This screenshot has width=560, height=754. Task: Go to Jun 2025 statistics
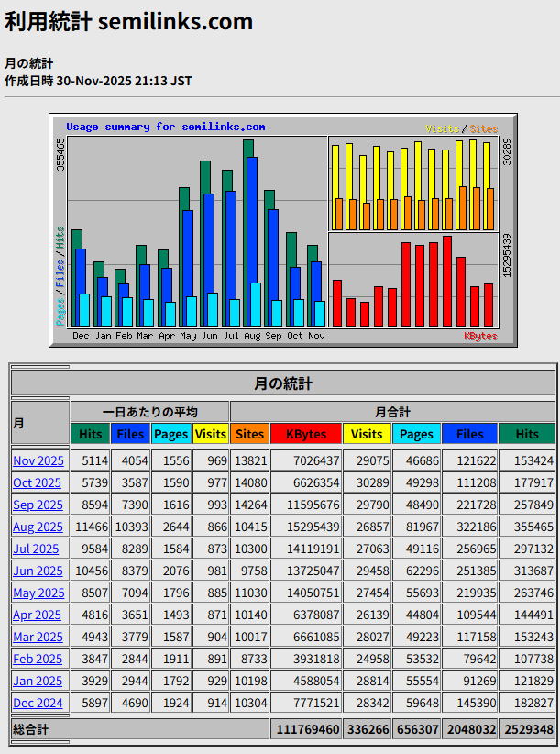coord(38,571)
